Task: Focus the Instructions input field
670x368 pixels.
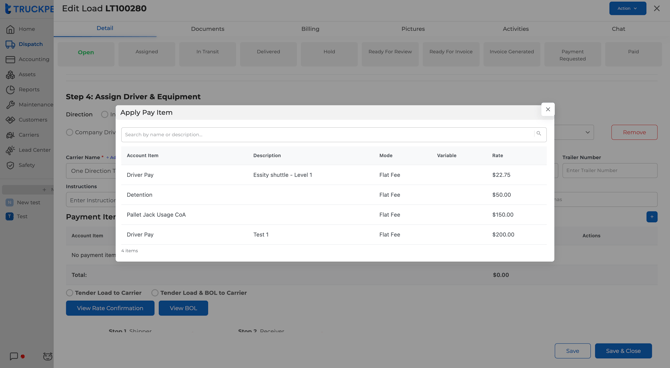Action: (91, 200)
